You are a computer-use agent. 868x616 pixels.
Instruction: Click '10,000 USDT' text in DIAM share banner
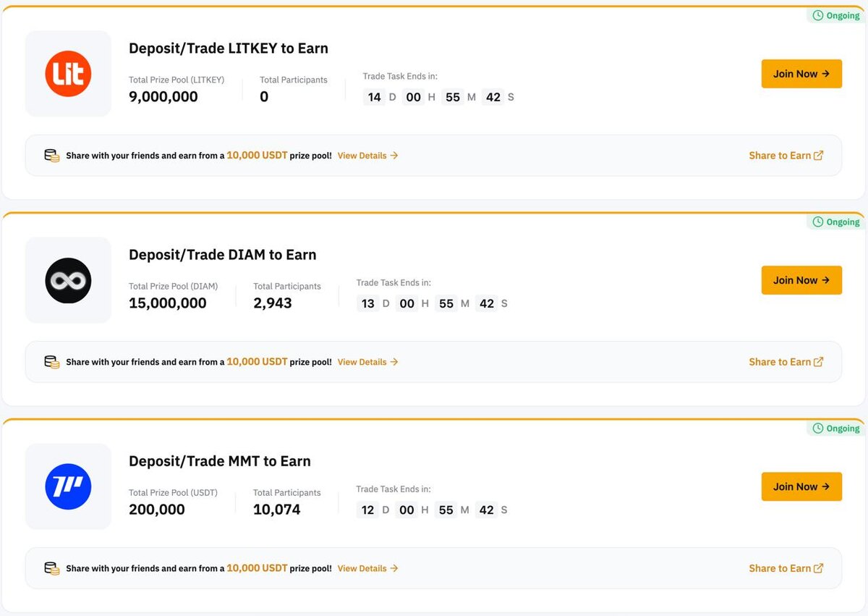click(x=257, y=362)
